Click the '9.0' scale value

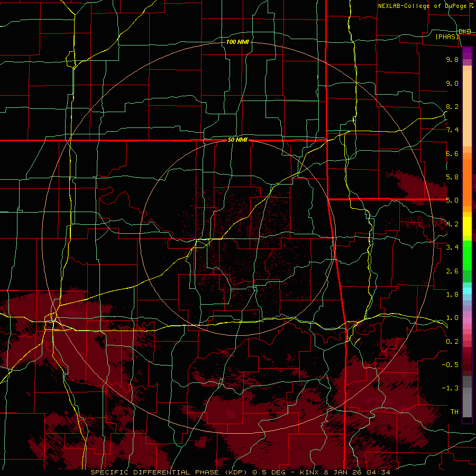click(452, 83)
